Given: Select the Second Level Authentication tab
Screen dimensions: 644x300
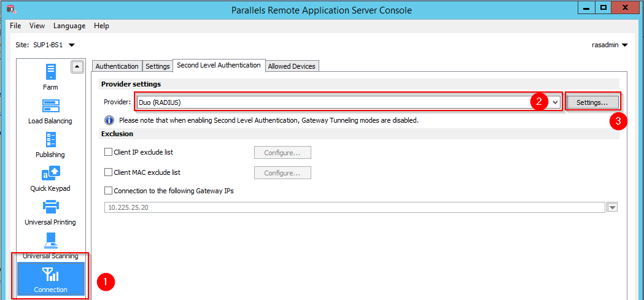Looking at the screenshot, I should click(x=219, y=65).
